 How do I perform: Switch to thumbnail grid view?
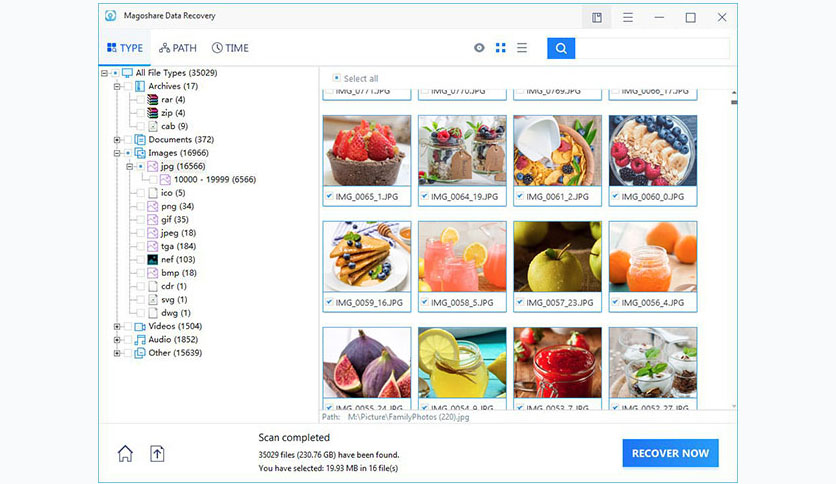pos(500,48)
